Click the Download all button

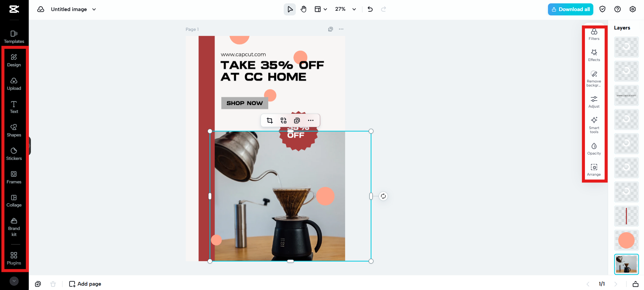(x=570, y=9)
